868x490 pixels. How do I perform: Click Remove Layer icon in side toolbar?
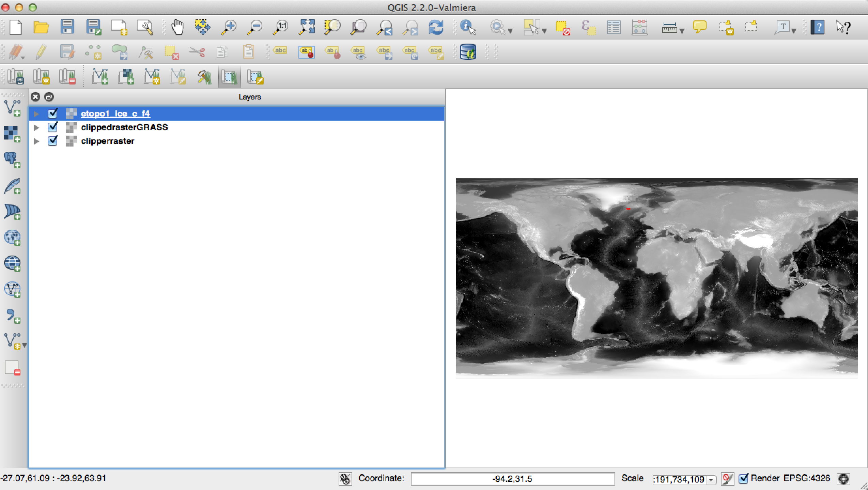[x=13, y=368]
